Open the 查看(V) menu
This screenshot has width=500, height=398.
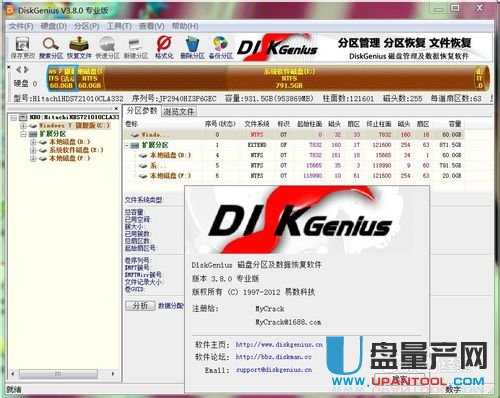(151, 26)
